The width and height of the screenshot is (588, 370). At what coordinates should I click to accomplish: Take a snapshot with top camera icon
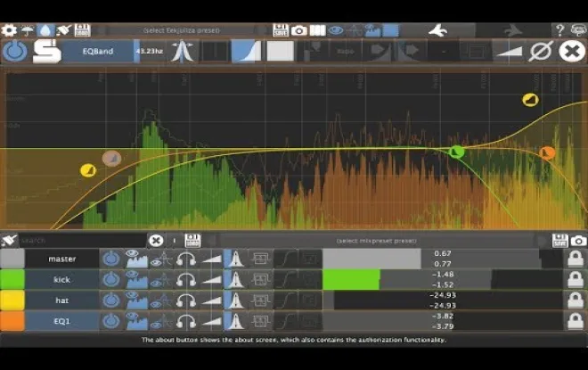pyautogui.click(x=298, y=30)
